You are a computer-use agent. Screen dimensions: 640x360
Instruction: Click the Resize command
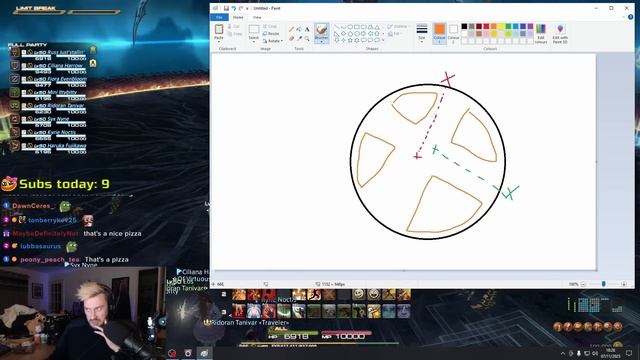271,33
